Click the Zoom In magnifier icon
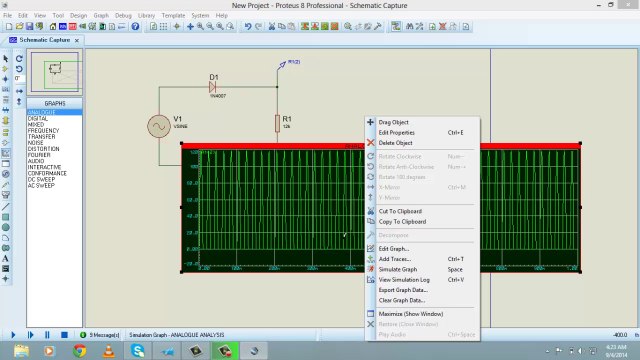640x360 pixels. pos(200,27)
